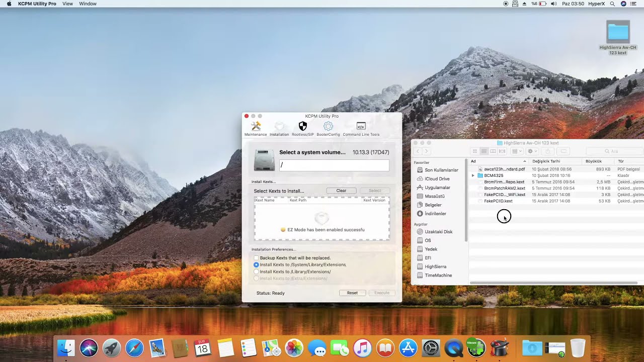The image size is (644, 362).
Task: Open the View menu
Action: tap(67, 4)
